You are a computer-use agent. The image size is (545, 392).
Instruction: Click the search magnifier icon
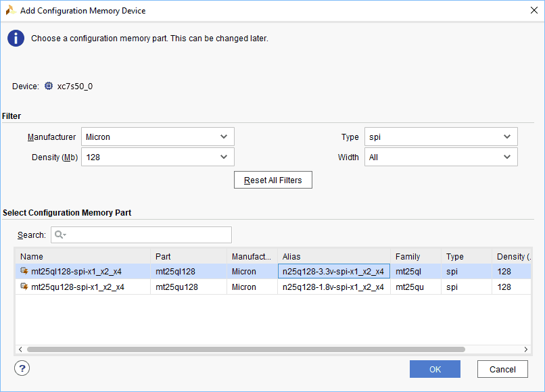(x=60, y=235)
